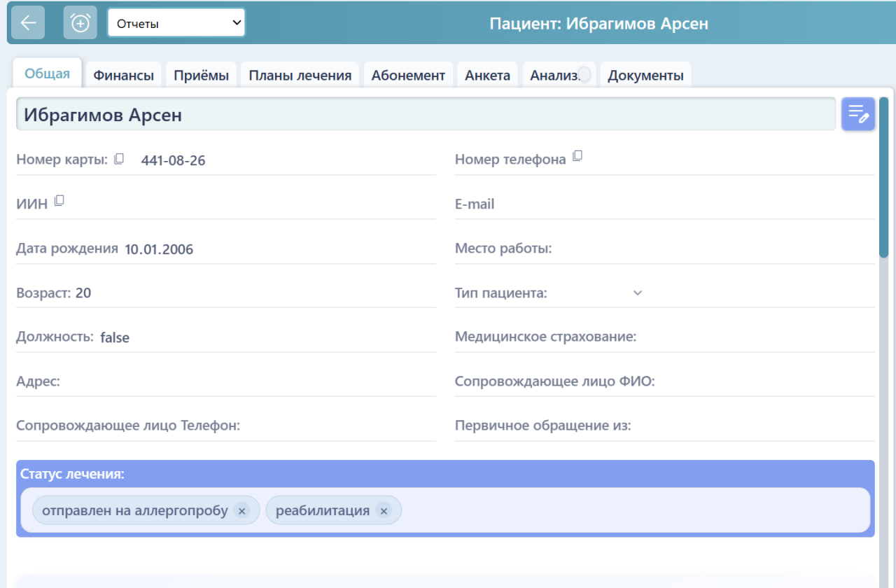Click the Статус лечения tags input area
The width and height of the screenshot is (896, 588).
click(x=445, y=510)
